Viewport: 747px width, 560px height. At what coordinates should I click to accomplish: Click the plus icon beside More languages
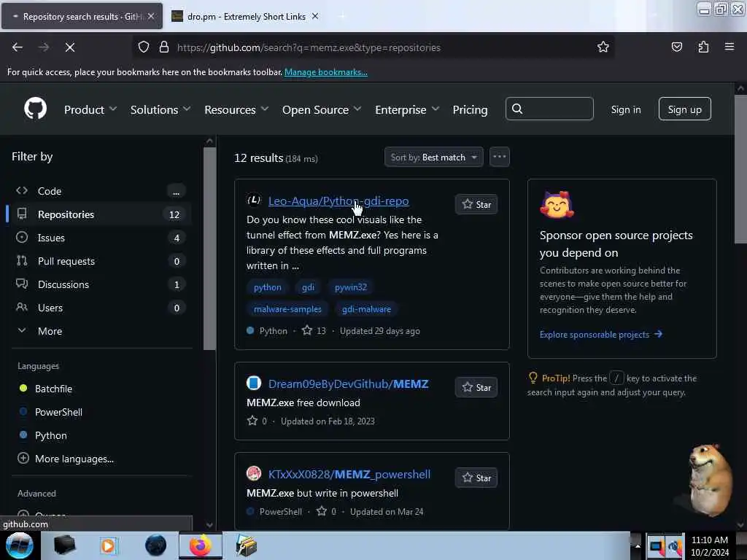(23, 458)
